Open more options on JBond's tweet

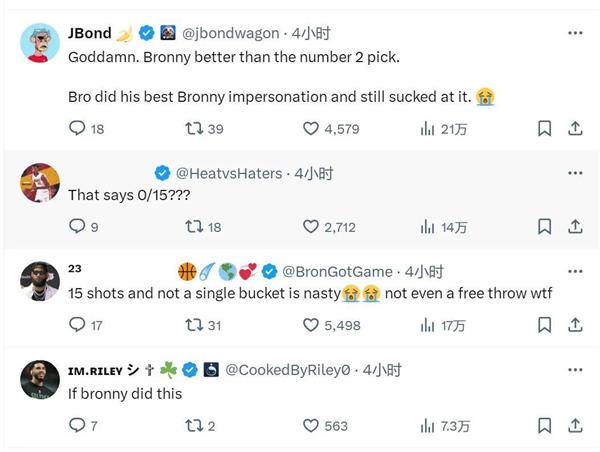point(575,33)
